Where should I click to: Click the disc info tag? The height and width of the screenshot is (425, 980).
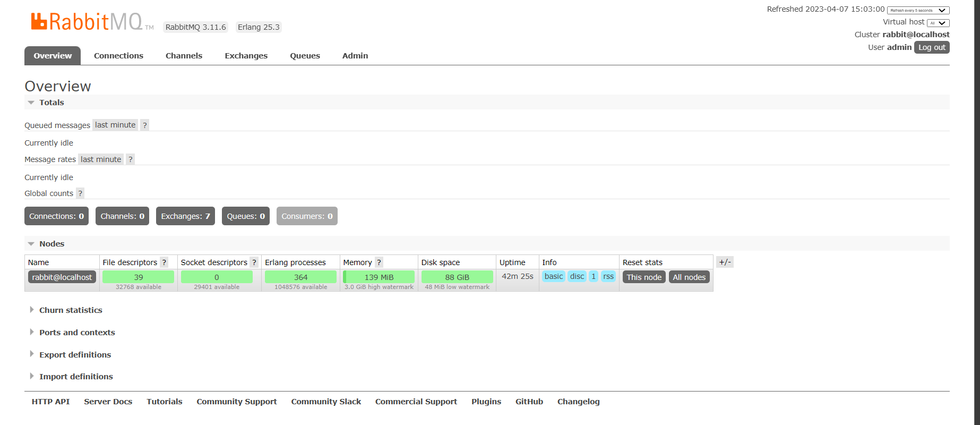[x=577, y=276]
